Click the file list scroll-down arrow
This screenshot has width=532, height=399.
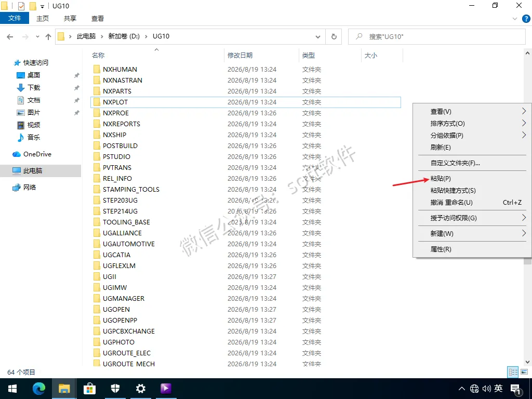click(x=527, y=362)
